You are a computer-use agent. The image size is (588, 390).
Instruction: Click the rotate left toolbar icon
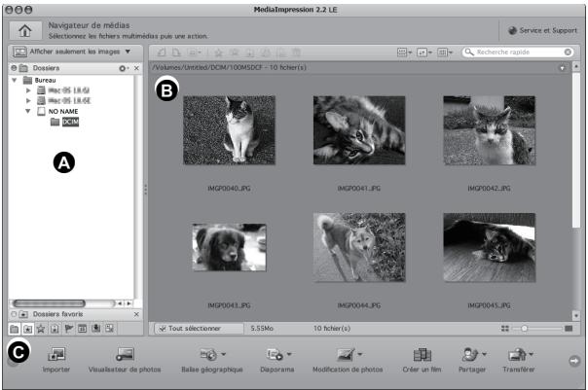(162, 53)
